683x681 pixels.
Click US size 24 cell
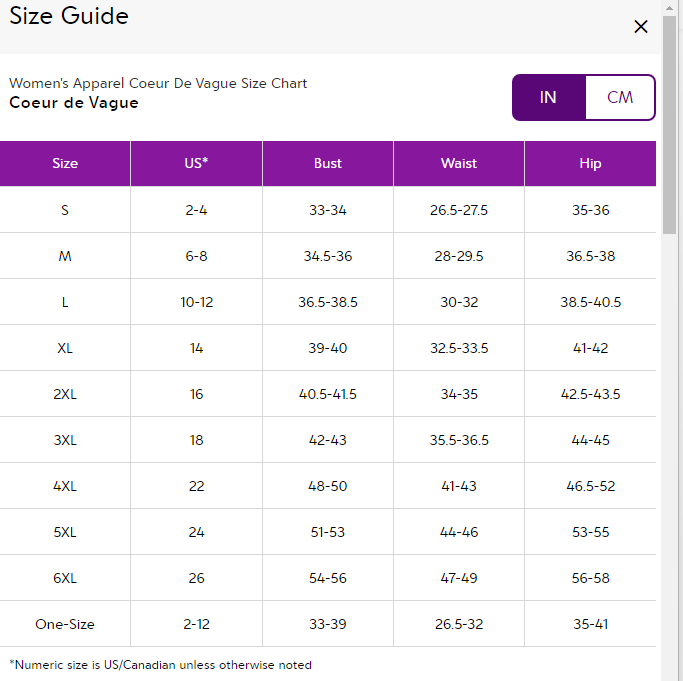point(196,532)
